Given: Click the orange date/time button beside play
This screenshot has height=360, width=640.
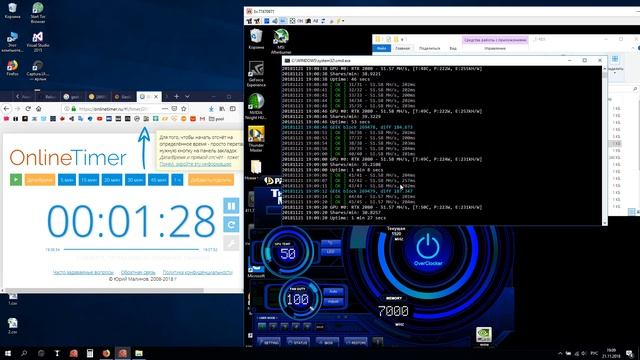Looking at the screenshot, I should point(40,180).
